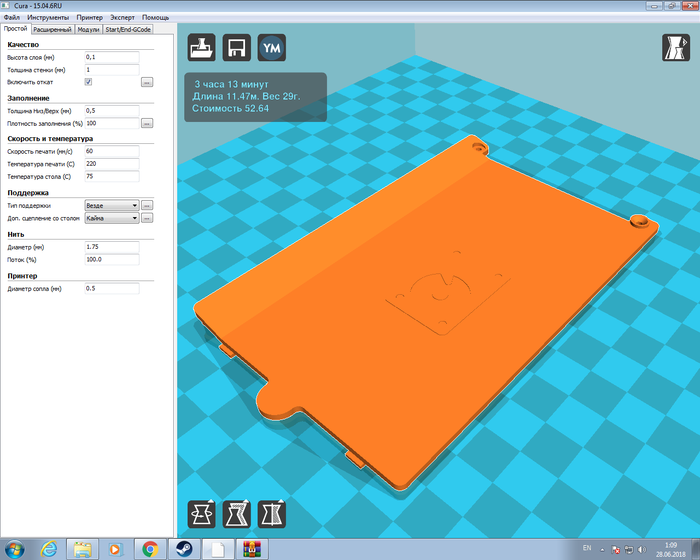The width and height of the screenshot is (700, 560).
Task: Click the Высота слоя input field
Action: [x=110, y=58]
